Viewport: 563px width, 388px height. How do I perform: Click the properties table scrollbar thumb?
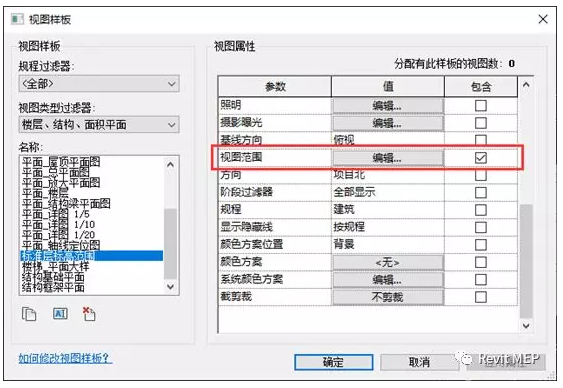526,261
